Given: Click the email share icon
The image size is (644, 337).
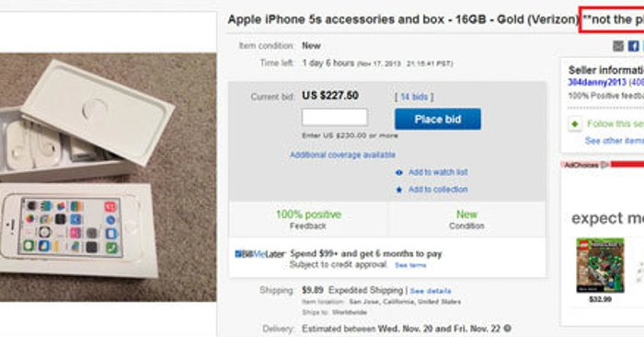Looking at the screenshot, I should point(618,46).
